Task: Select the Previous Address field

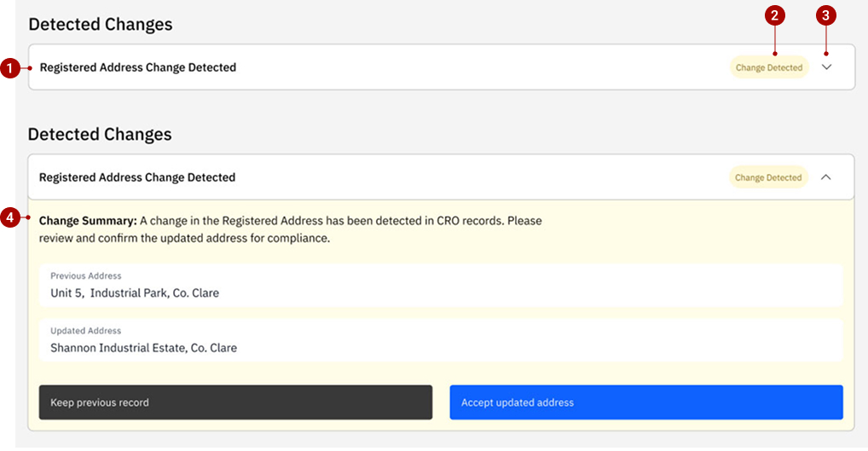Action: point(441,286)
